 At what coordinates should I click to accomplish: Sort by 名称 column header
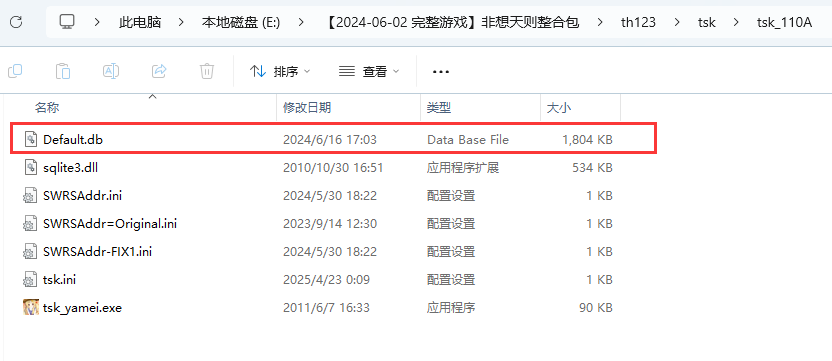point(47,108)
